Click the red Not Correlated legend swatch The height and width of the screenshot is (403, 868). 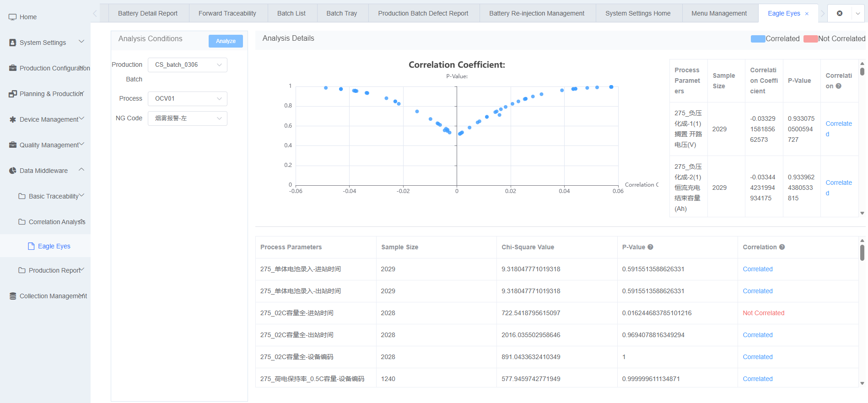click(x=810, y=39)
